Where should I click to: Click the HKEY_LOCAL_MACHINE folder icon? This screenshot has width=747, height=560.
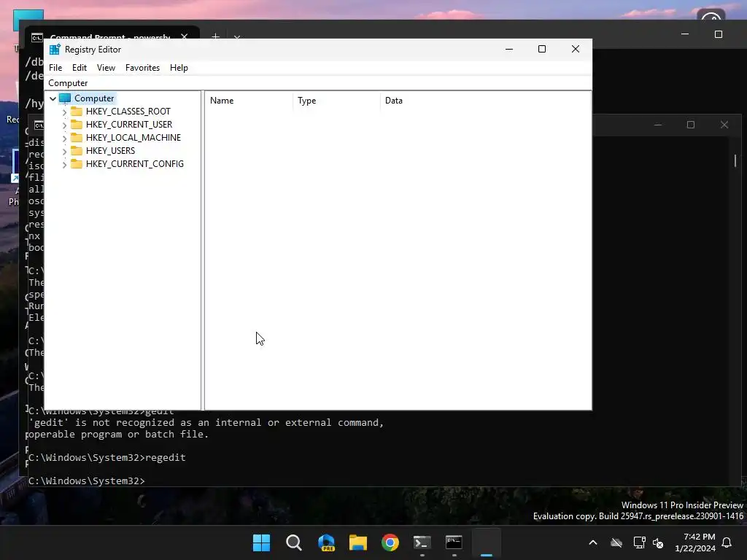point(76,138)
